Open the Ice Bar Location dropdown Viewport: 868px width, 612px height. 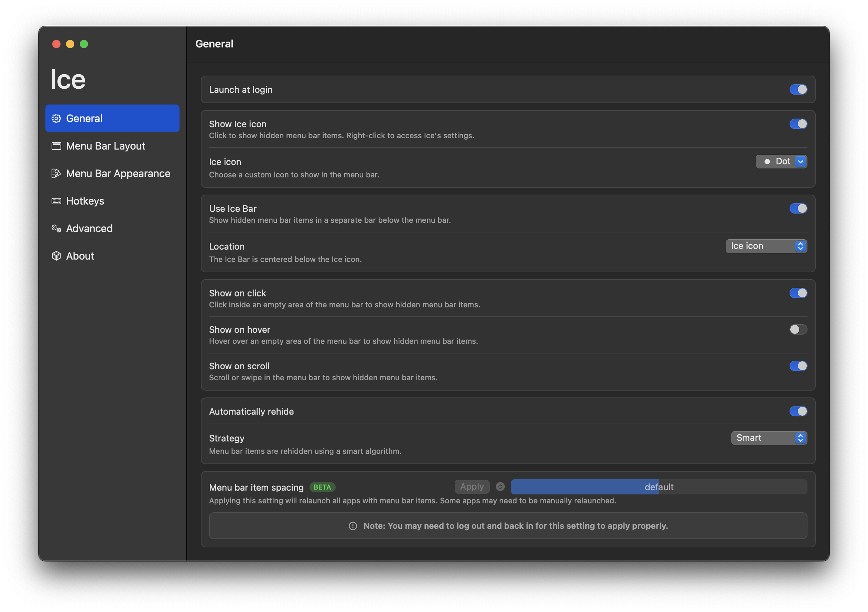pos(766,246)
